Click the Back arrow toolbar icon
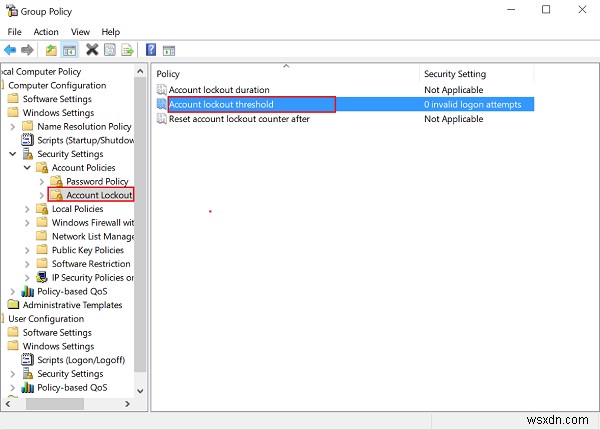Viewport: 600px width, 430px height. (x=10, y=50)
